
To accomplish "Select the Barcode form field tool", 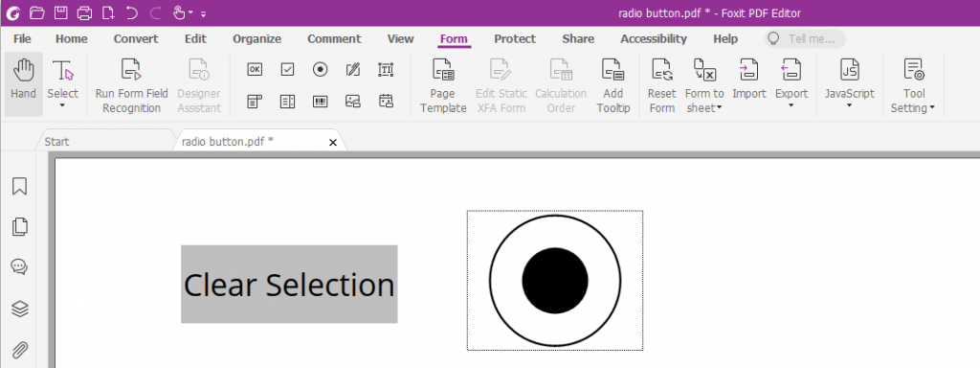I will point(320,102).
